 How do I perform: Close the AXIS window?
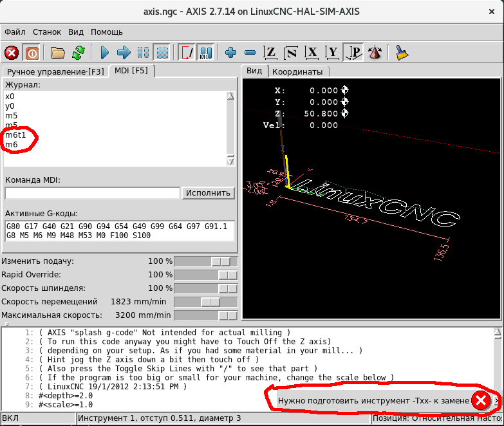(x=492, y=12)
